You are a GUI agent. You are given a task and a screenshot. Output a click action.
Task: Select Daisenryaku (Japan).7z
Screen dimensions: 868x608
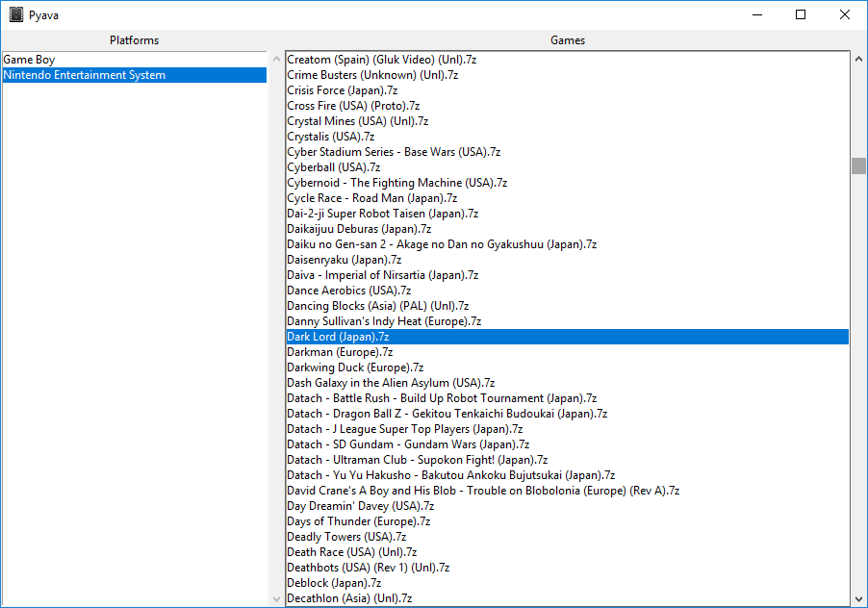click(x=568, y=260)
